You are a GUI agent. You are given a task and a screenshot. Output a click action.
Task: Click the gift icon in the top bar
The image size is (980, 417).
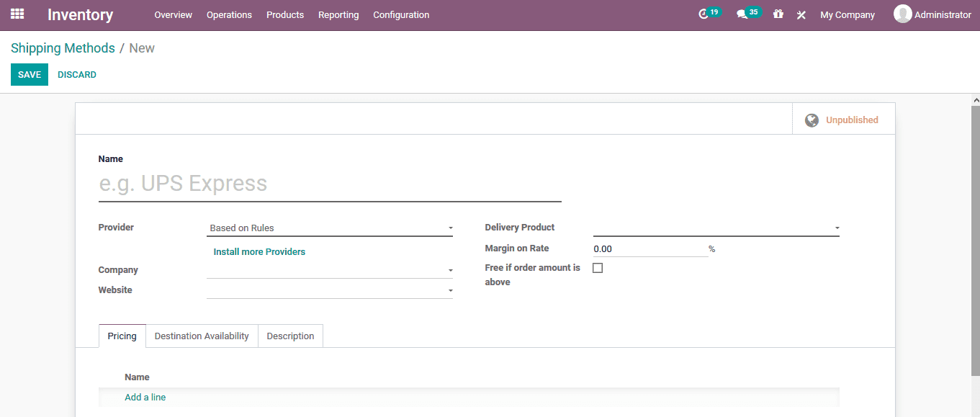(x=778, y=14)
